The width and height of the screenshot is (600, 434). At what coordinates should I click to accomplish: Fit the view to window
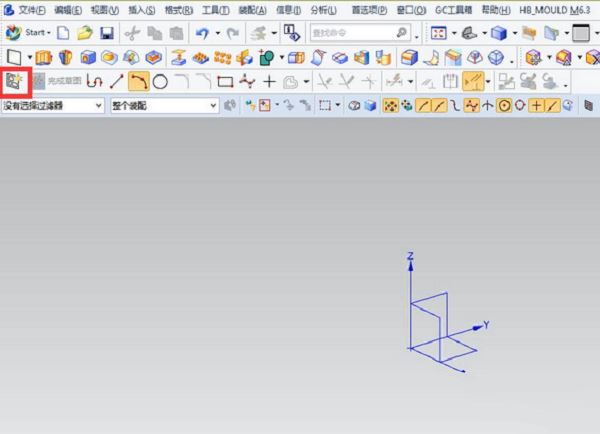click(x=439, y=33)
